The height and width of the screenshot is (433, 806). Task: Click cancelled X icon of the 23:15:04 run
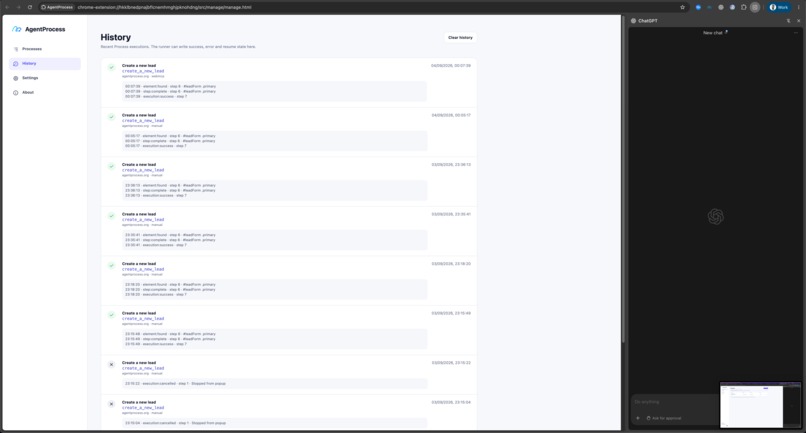[111, 404]
